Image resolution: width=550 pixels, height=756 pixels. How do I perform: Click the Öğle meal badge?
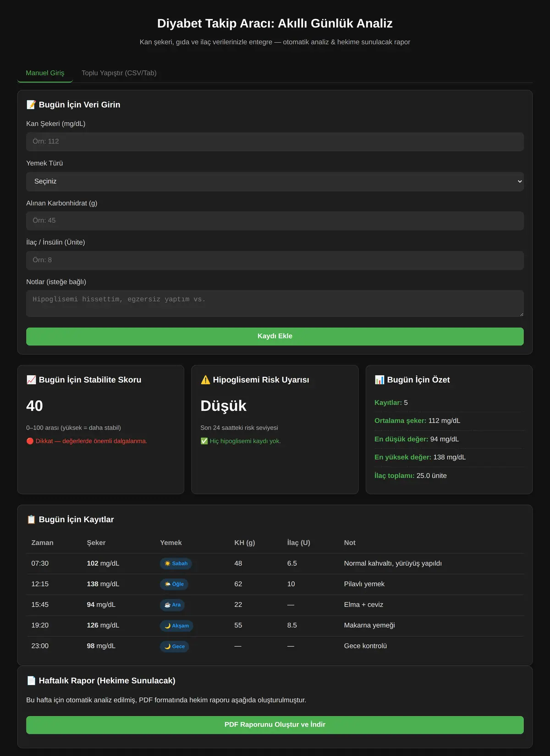pos(174,584)
